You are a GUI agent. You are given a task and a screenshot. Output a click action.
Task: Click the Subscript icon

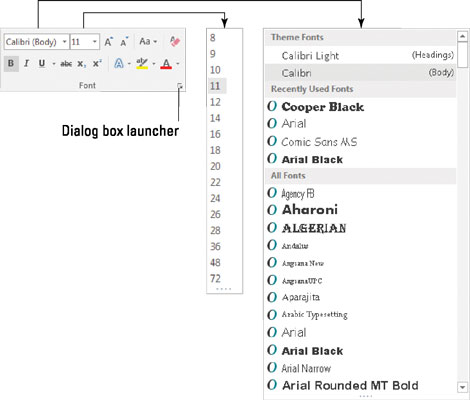click(82, 64)
